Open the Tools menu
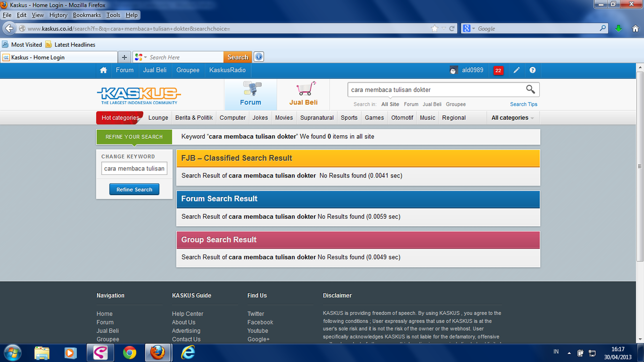The image size is (644, 362). tap(113, 15)
